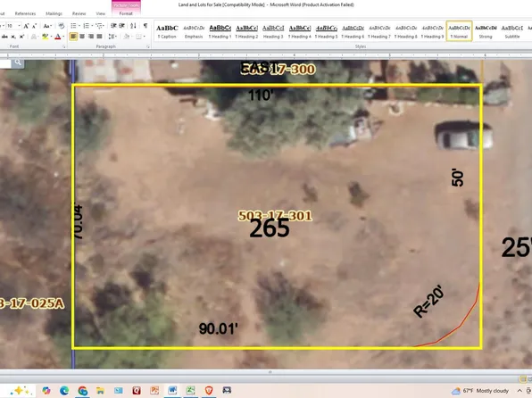Image resolution: width=532 pixels, height=398 pixels.
Task: Click the Grow Font icon
Action: pos(26,26)
